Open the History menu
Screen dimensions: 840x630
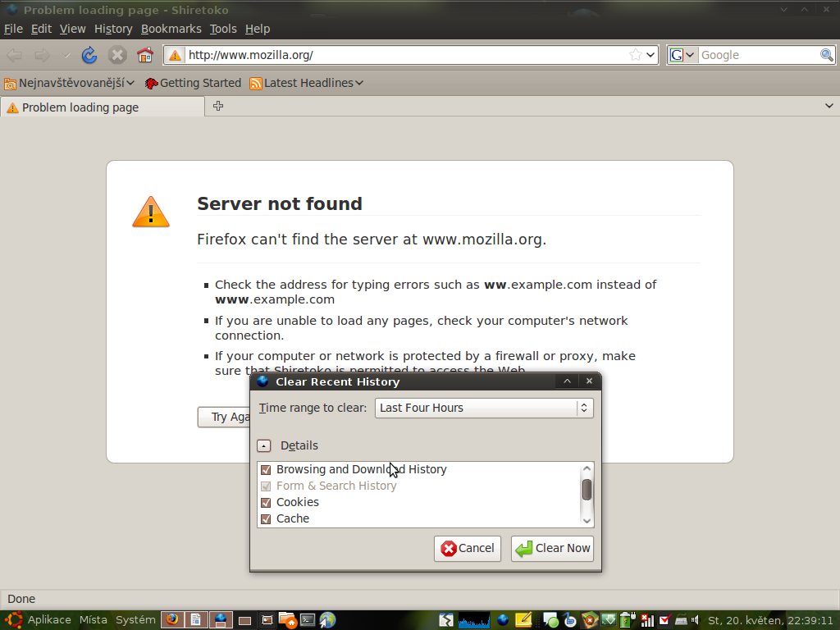click(x=113, y=29)
